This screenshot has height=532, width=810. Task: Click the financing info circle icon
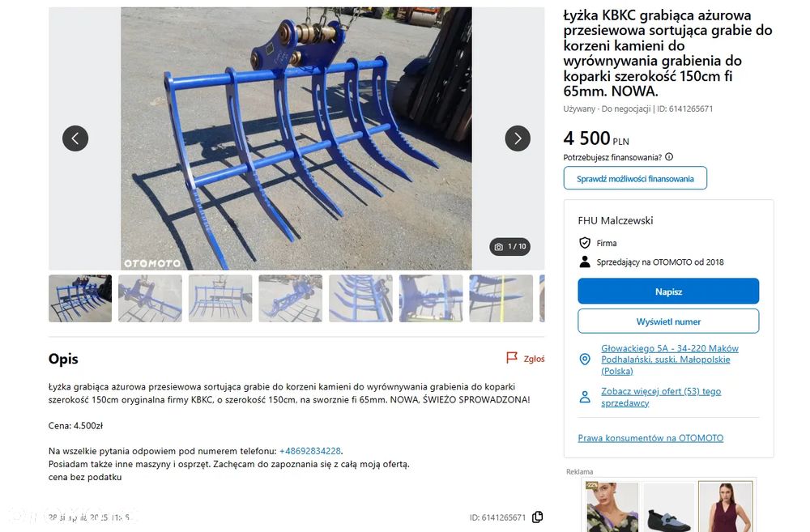(669, 157)
